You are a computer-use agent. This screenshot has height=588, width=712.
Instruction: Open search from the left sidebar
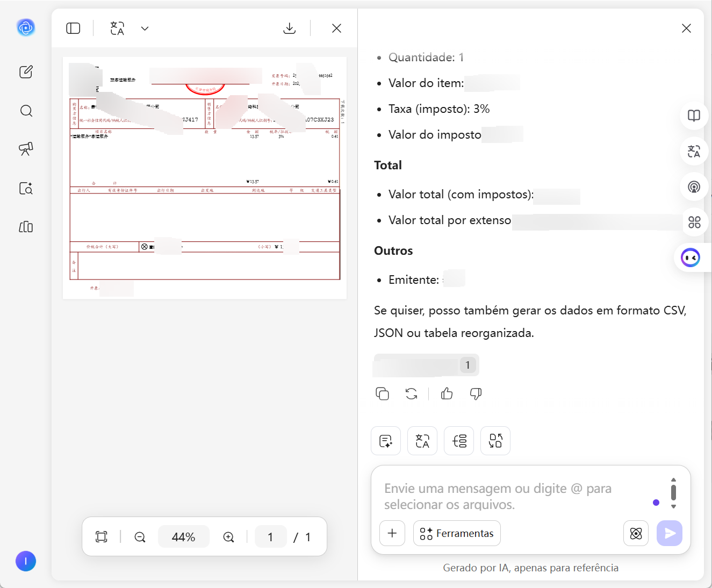tap(26, 111)
